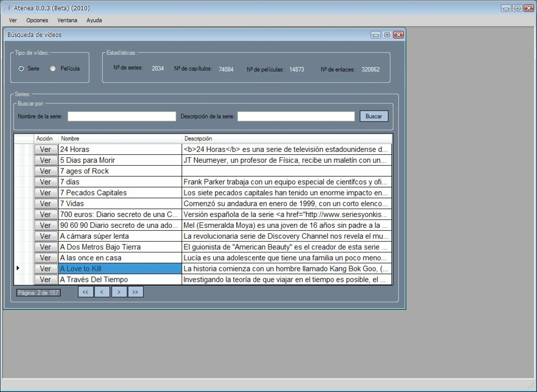
Task: Click description starting 'Los siete pecados capitales'
Action: point(287,193)
